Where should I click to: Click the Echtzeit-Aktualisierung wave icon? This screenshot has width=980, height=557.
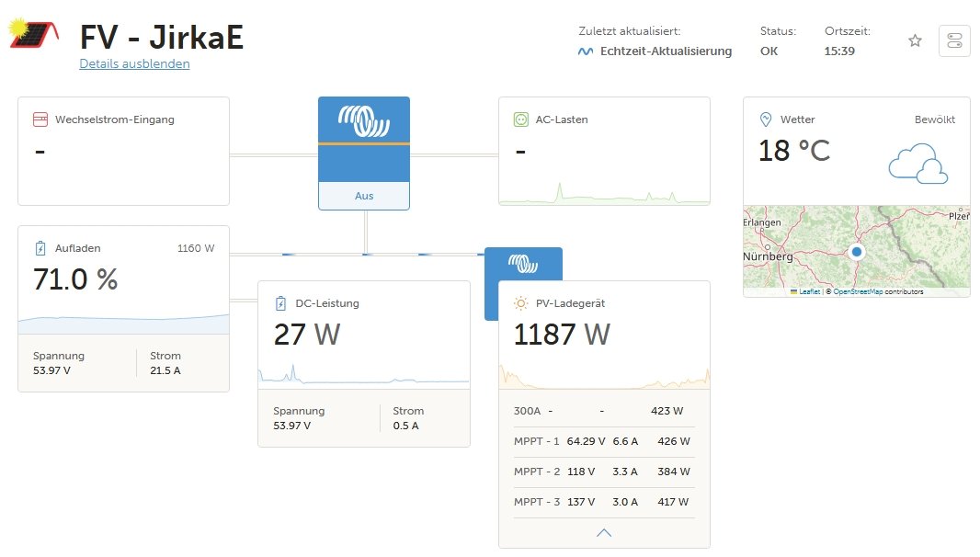coord(586,51)
